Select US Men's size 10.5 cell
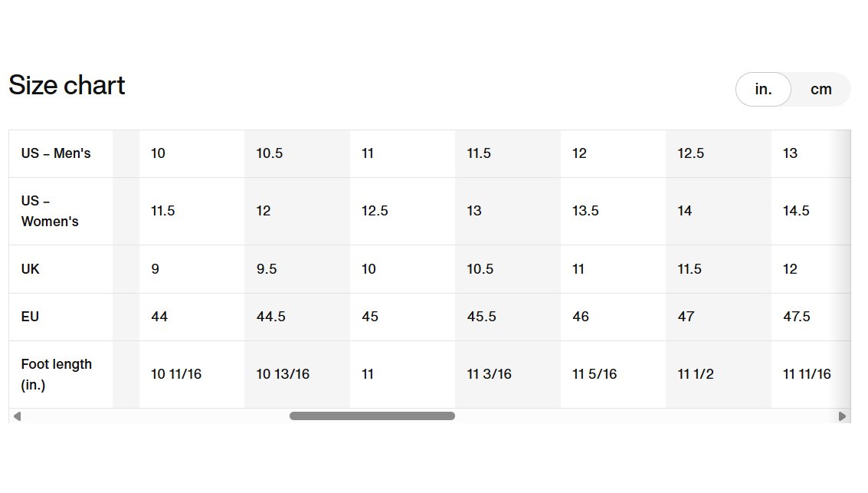This screenshot has height=493, width=868. click(x=297, y=153)
